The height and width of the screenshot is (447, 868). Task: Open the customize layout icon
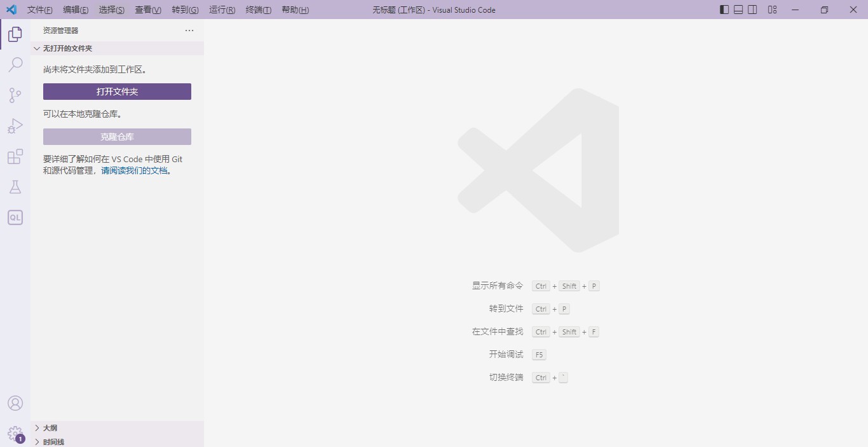773,10
